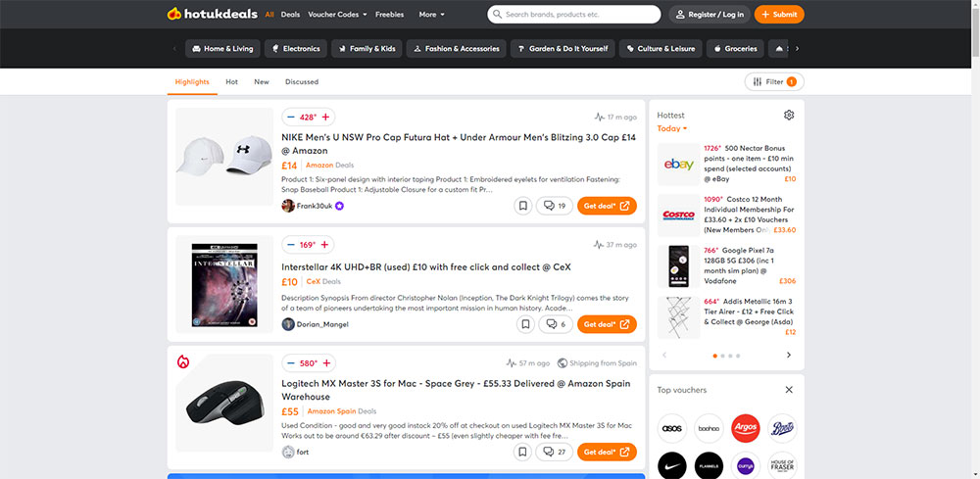Click the search brands input field
Screen dimensions: 980x479
578,15
